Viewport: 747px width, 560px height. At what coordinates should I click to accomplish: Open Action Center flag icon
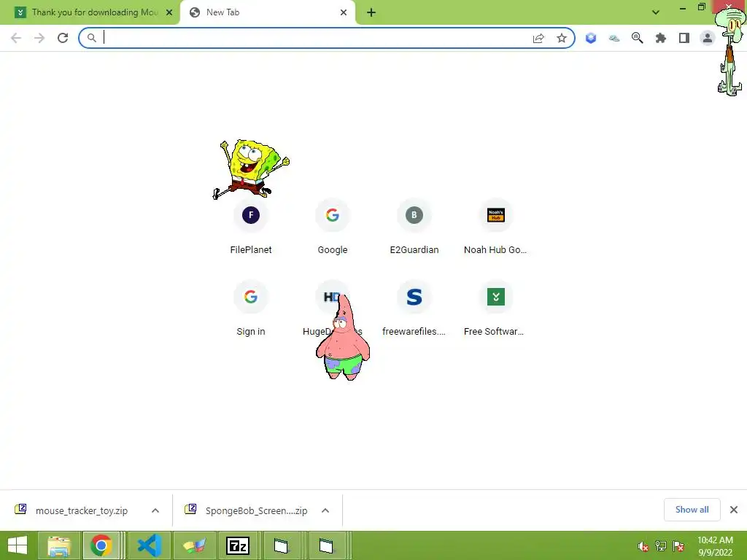pos(678,546)
